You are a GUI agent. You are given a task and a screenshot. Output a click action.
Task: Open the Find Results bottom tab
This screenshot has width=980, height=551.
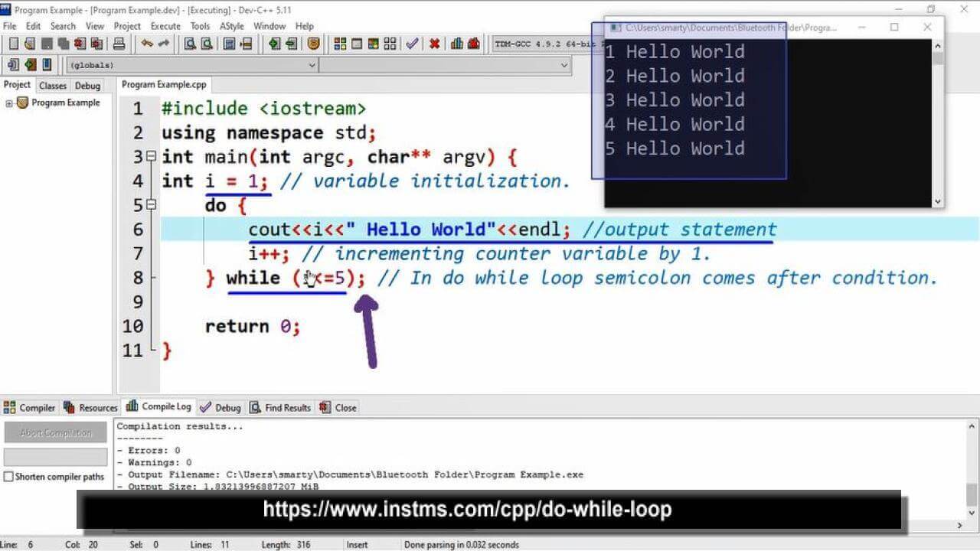pos(280,408)
